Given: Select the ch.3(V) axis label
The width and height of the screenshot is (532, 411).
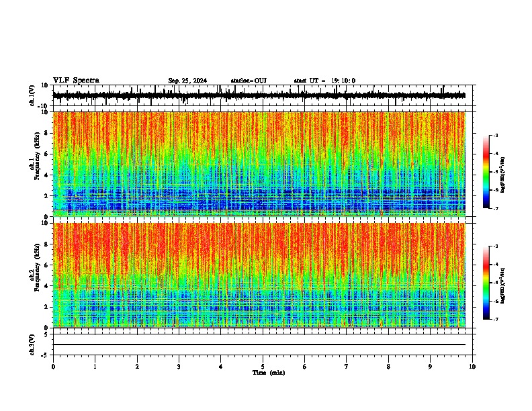Looking at the screenshot, I should click(x=32, y=345).
